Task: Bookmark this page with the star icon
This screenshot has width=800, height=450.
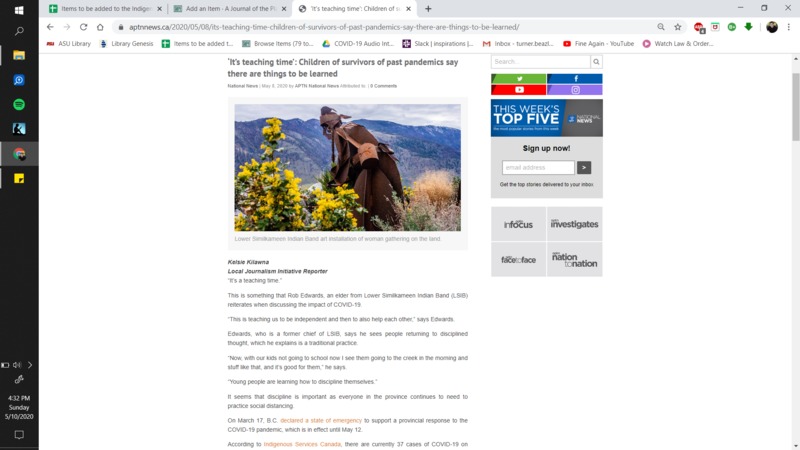Action: [678, 27]
